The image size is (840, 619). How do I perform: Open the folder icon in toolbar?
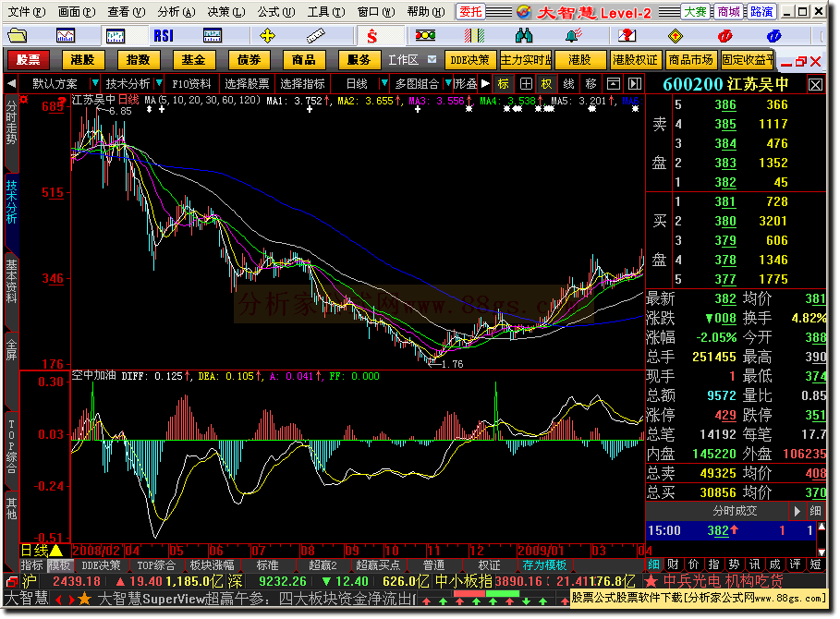coord(18,36)
